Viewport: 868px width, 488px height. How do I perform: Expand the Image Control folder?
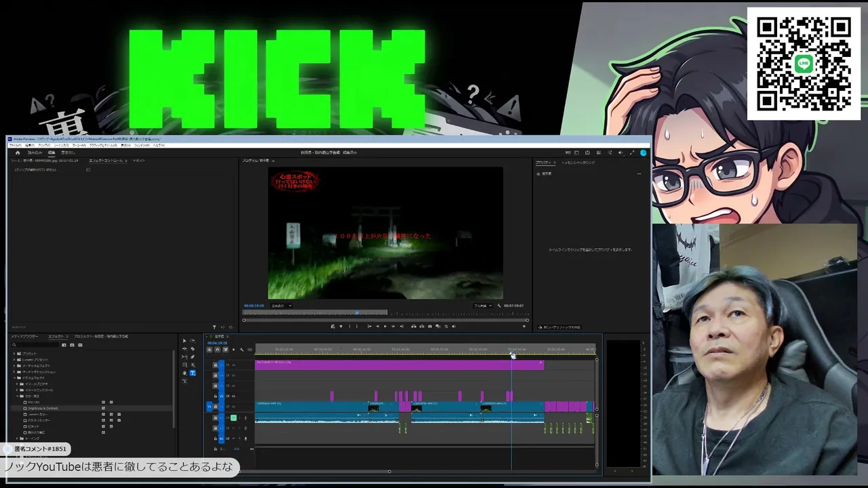coord(18,390)
